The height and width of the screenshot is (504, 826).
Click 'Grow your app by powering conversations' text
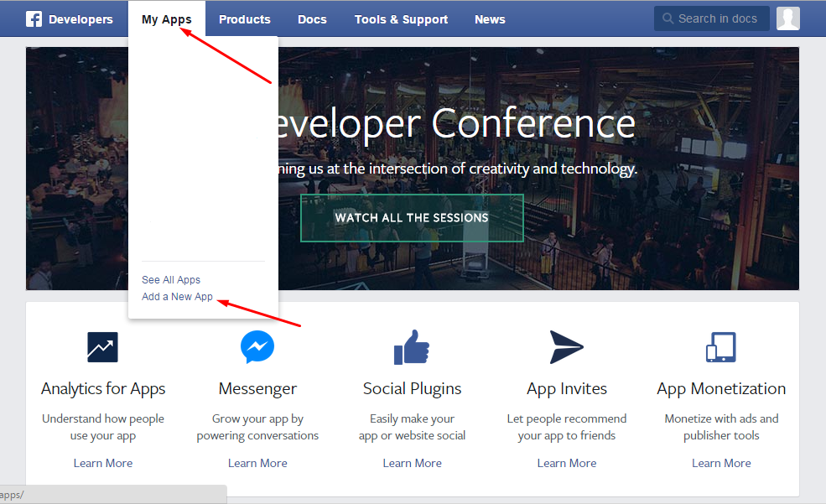pos(257,427)
